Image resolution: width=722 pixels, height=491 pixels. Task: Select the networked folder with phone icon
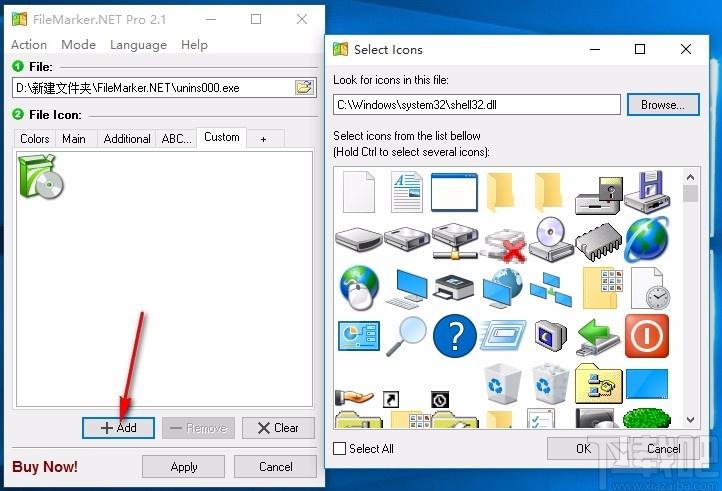coord(599,383)
